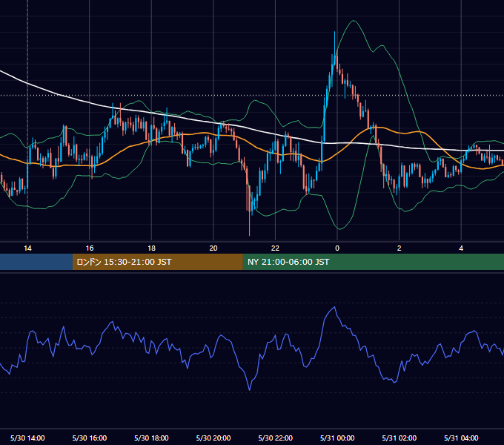Click the 5/31 04:00 date label
The width and height of the screenshot is (504, 445).
pos(461,438)
